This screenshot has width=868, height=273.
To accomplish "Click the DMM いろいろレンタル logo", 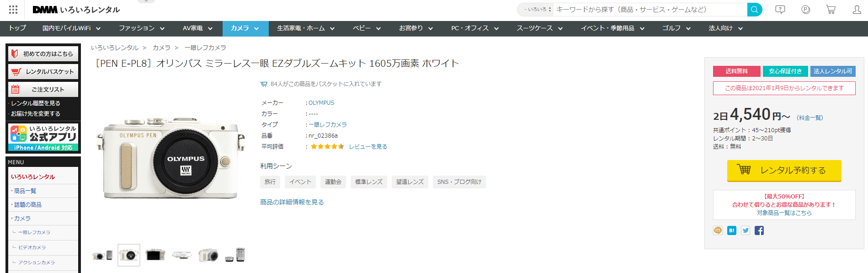I will [76, 10].
